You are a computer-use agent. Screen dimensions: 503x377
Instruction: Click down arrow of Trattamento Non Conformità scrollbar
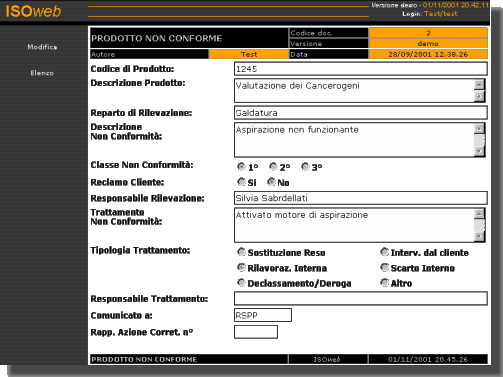pyautogui.click(x=479, y=236)
